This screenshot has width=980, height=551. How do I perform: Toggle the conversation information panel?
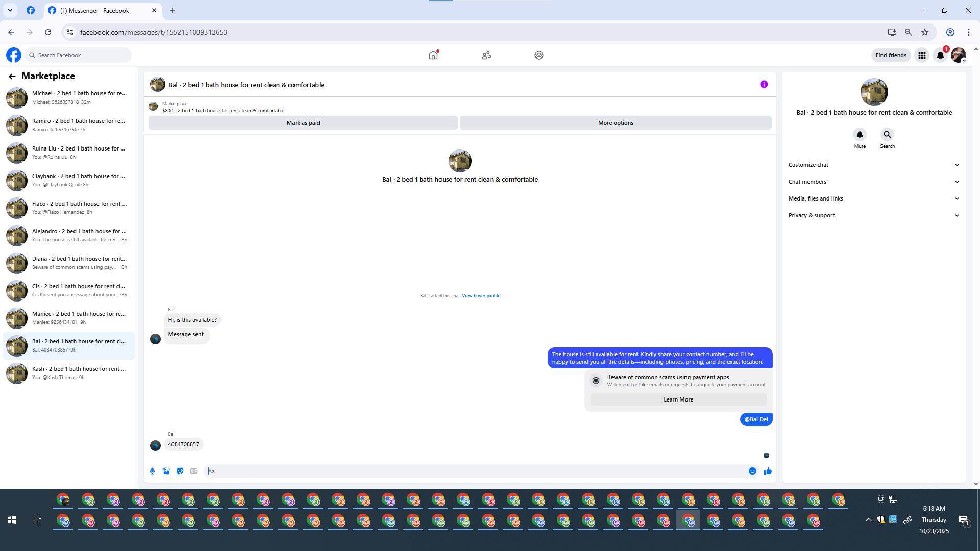click(x=764, y=85)
